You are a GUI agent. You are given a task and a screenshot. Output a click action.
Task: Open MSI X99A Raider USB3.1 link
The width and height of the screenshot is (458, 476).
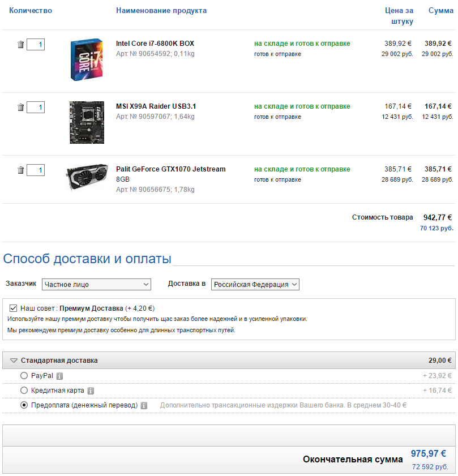point(156,106)
